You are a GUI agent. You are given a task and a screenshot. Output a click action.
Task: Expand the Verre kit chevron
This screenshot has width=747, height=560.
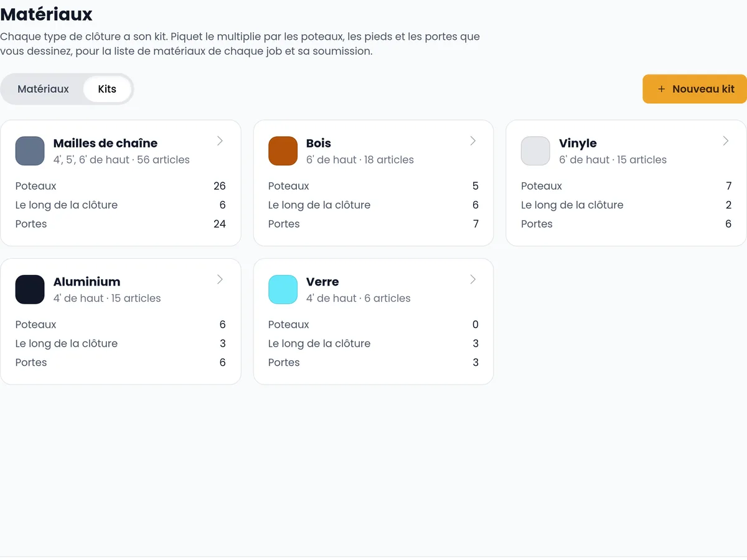472,280
